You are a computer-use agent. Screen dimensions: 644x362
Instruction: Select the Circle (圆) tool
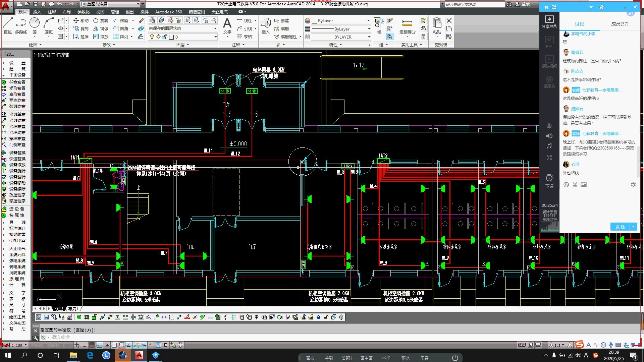point(35,25)
